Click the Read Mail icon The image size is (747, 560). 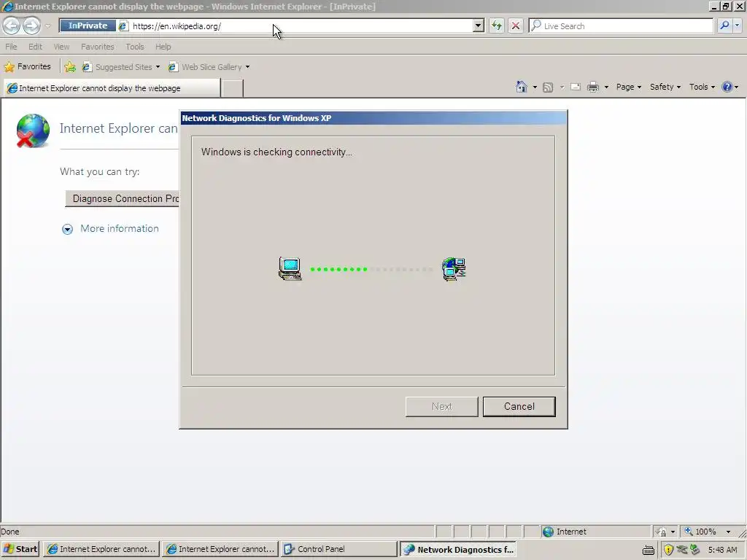tap(576, 87)
